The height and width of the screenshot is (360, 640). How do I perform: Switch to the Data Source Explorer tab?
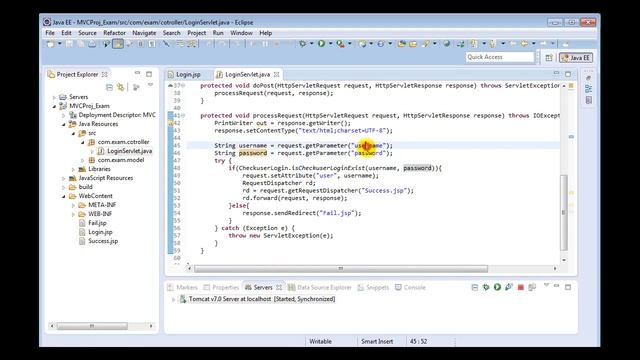coord(320,287)
